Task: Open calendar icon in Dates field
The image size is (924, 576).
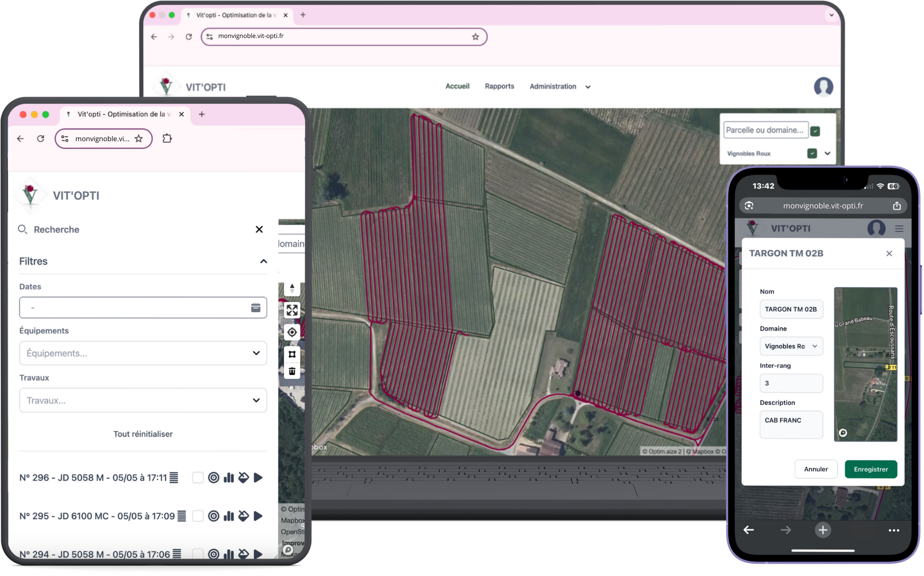Action: point(255,308)
